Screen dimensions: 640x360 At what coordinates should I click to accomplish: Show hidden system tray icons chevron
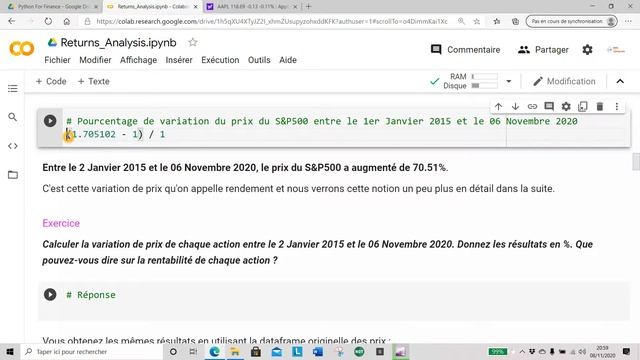coord(522,351)
